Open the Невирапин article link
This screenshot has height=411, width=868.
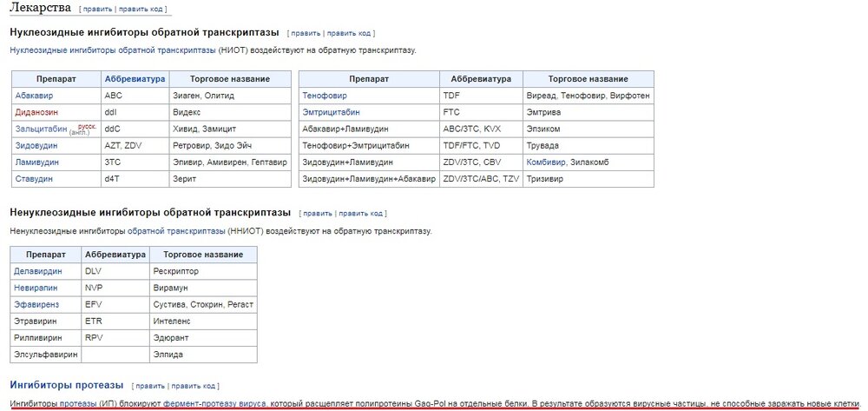(x=36, y=288)
